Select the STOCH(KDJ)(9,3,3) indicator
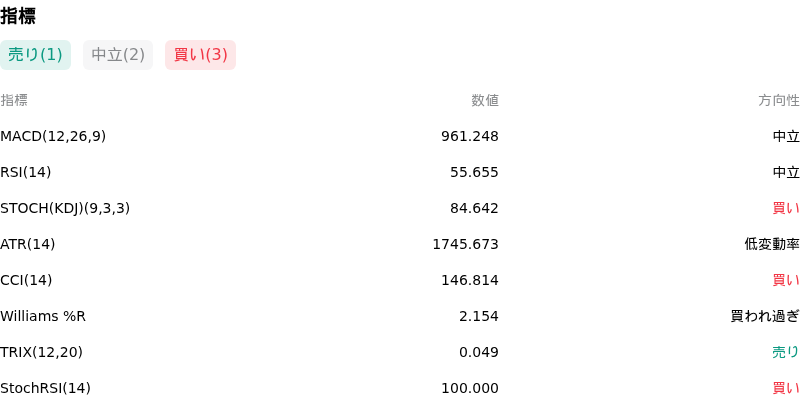The width and height of the screenshot is (800, 398). coord(65,208)
